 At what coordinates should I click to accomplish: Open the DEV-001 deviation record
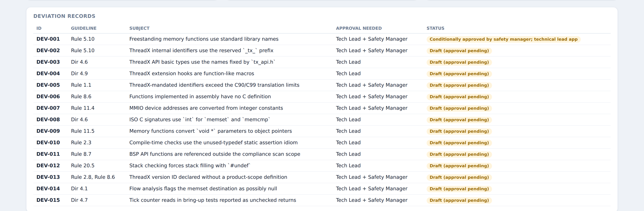(322, 39)
